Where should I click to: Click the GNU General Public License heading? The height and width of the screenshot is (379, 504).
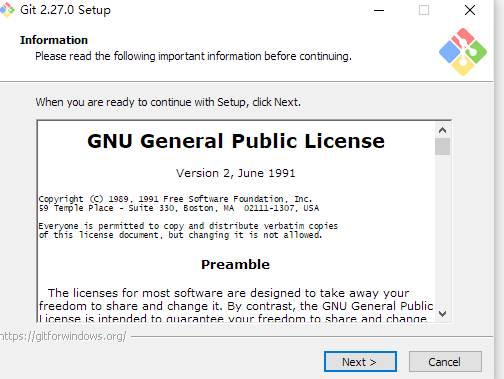[236, 141]
